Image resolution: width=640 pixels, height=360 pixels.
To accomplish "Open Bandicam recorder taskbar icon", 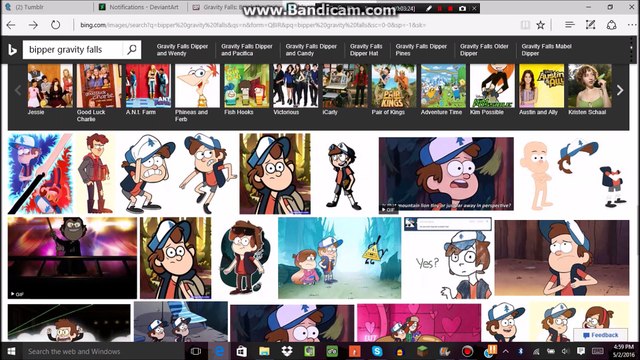I will (x=467, y=351).
